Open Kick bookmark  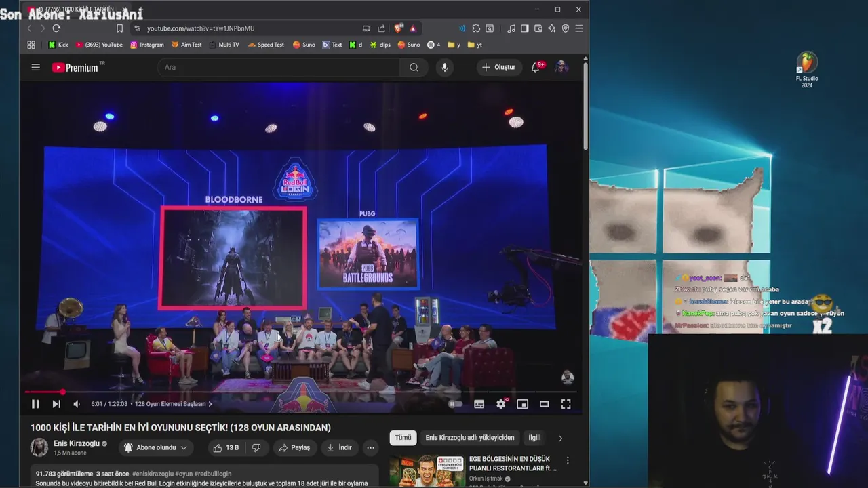click(x=58, y=45)
